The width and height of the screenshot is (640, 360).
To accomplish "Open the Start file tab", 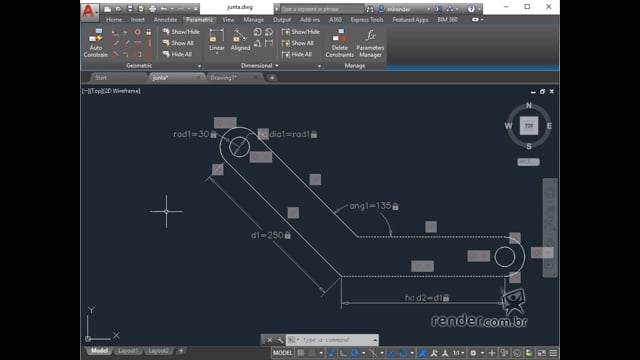I will [101, 78].
